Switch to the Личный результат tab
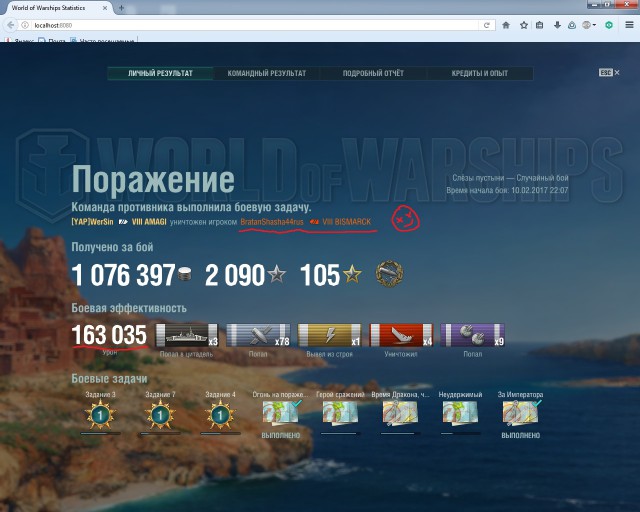640x512 pixels. pyautogui.click(x=160, y=73)
